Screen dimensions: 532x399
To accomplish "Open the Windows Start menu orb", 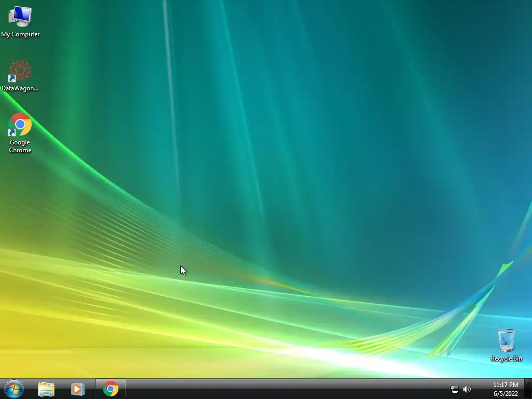I will (14, 389).
